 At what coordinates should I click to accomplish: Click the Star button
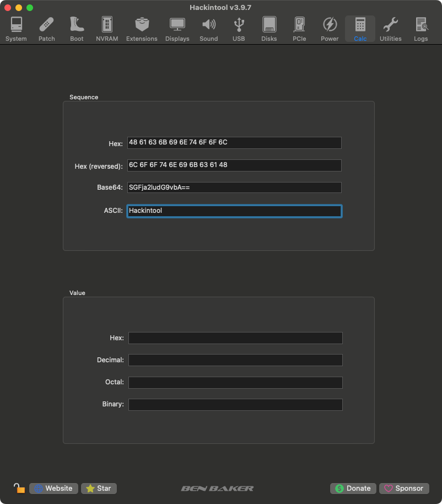coord(99,488)
